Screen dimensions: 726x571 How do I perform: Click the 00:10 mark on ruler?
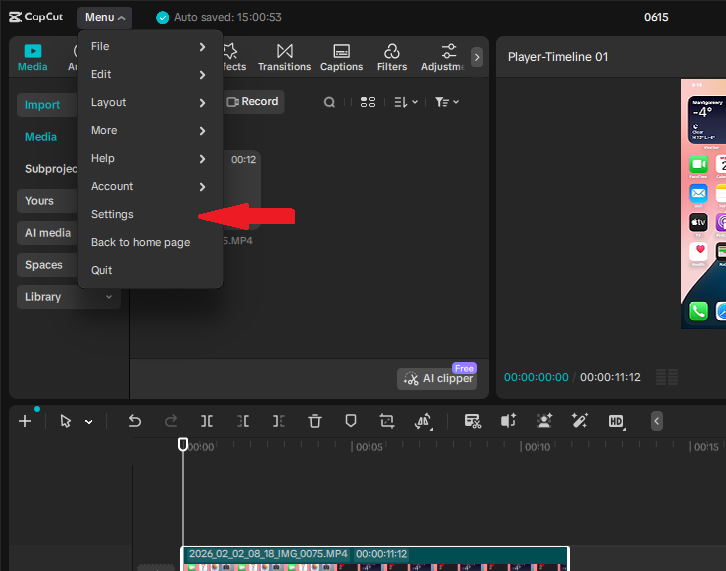pos(537,447)
